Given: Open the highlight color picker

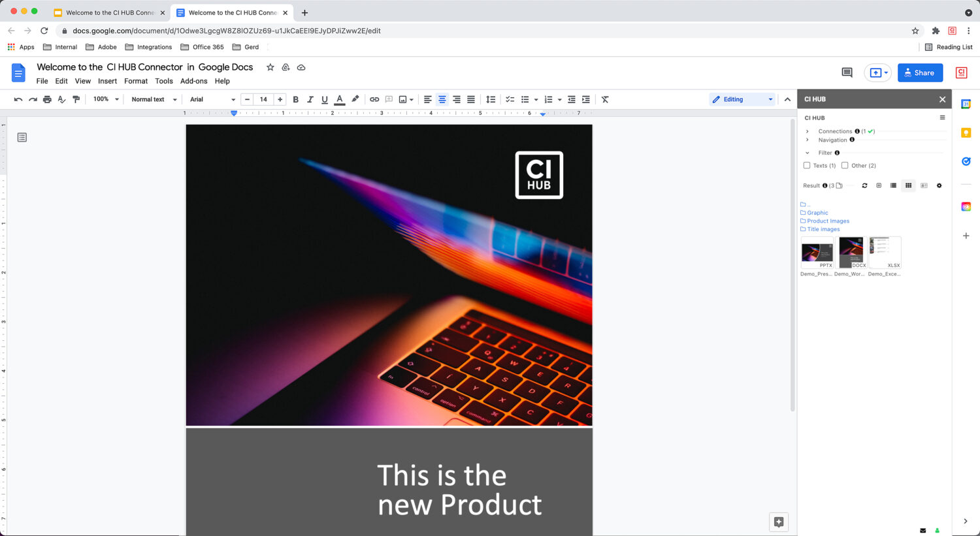Looking at the screenshot, I should point(355,99).
